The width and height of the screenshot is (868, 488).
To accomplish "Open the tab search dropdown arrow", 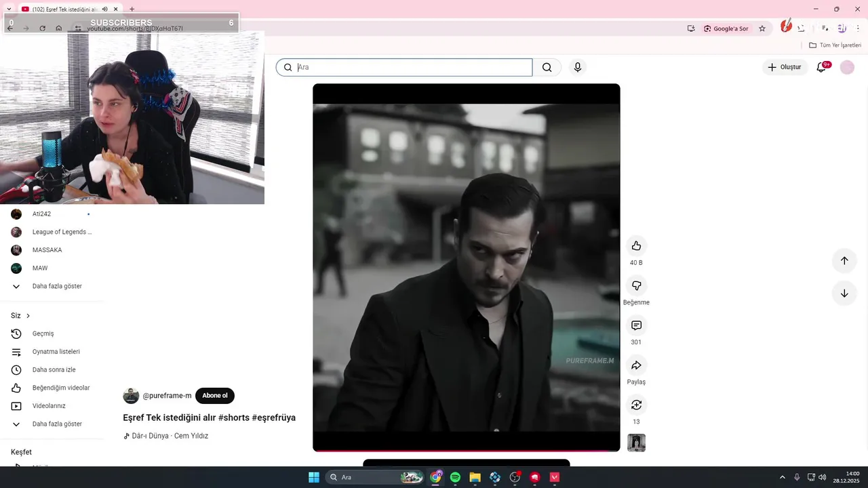I will (9, 9).
